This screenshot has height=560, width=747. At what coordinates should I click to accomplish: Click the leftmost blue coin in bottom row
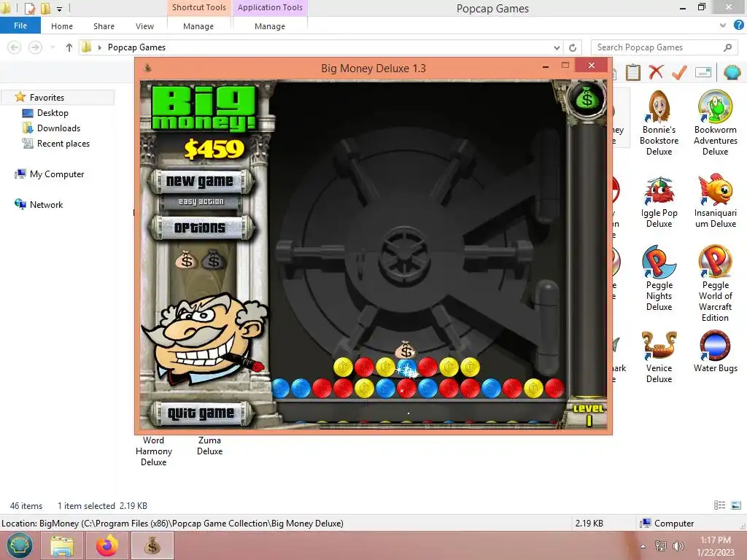coord(280,388)
